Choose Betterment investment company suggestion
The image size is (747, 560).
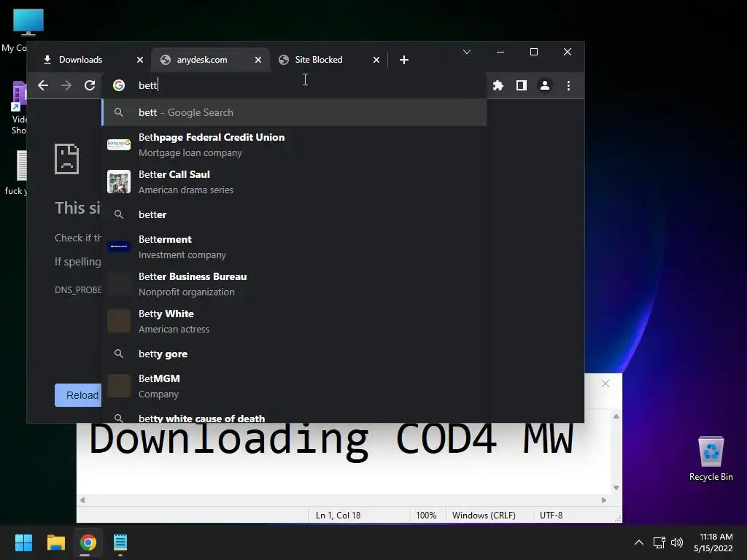(x=295, y=246)
